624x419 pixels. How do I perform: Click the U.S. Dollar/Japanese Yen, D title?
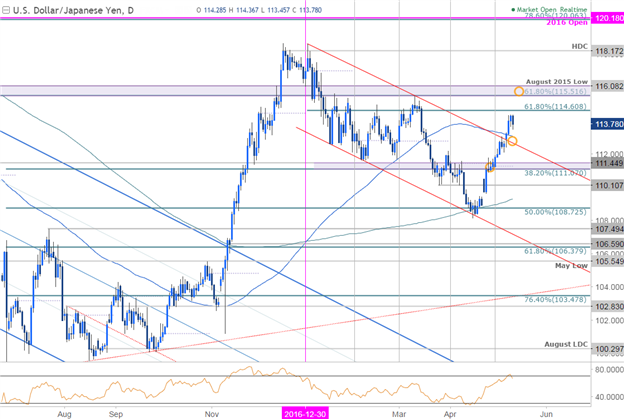click(x=73, y=10)
